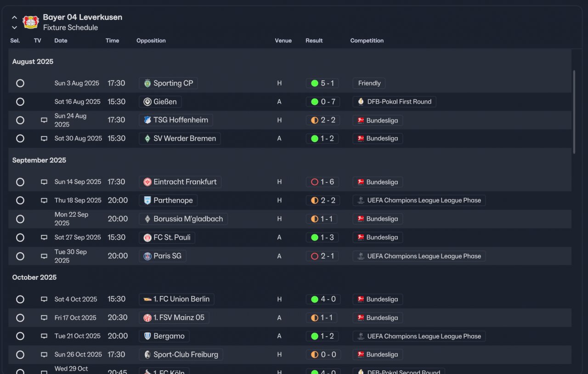Screen dimensions: 588x374
Task: Click the down chevron beside Fixture Schedule
Action: point(14,28)
